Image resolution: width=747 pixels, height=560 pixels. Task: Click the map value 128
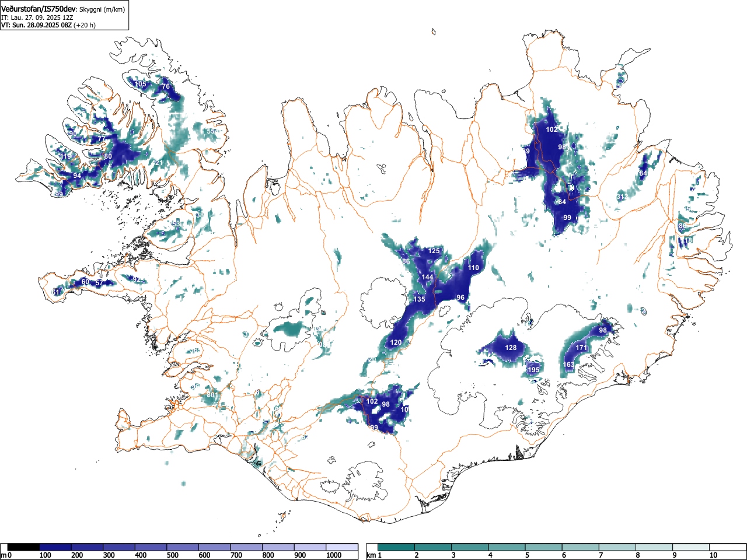[511, 348]
